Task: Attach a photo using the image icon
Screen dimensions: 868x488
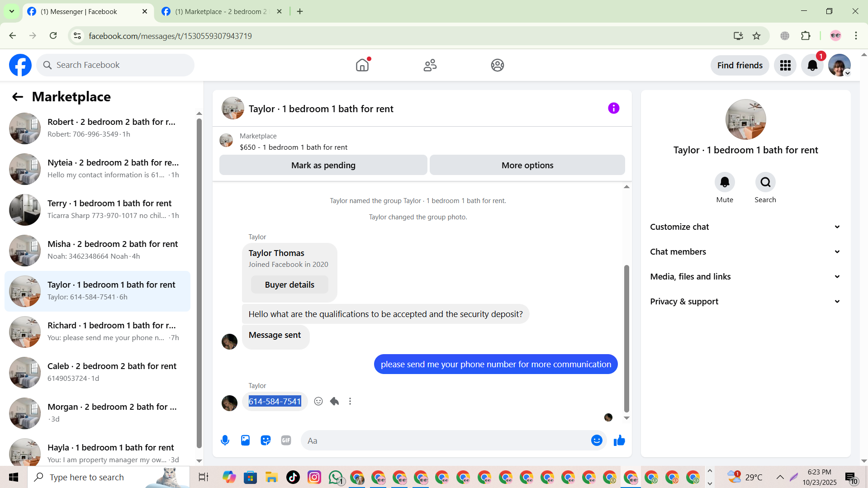Action: (x=245, y=441)
